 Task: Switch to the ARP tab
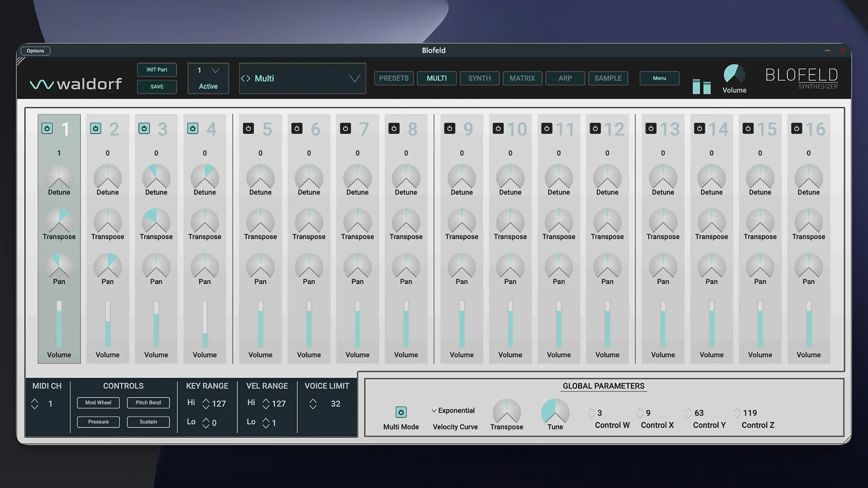(565, 78)
